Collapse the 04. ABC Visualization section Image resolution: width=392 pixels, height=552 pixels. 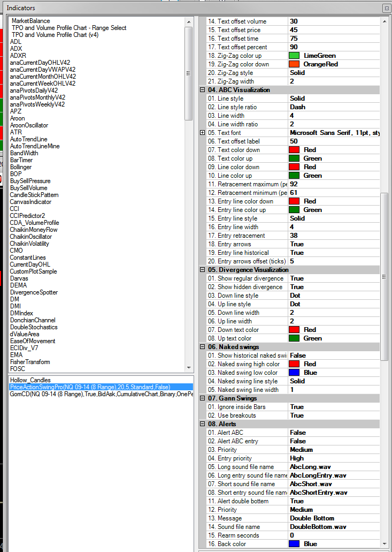tap(203, 90)
